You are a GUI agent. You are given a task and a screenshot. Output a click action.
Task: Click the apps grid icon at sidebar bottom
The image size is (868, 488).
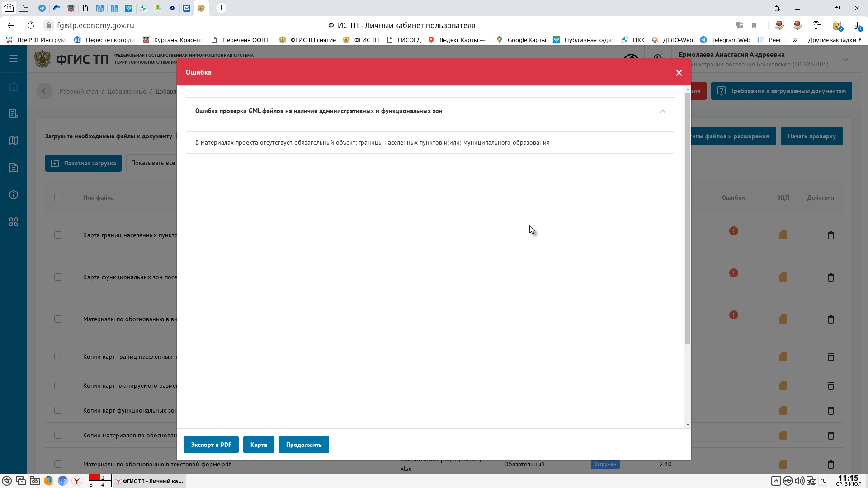13,222
